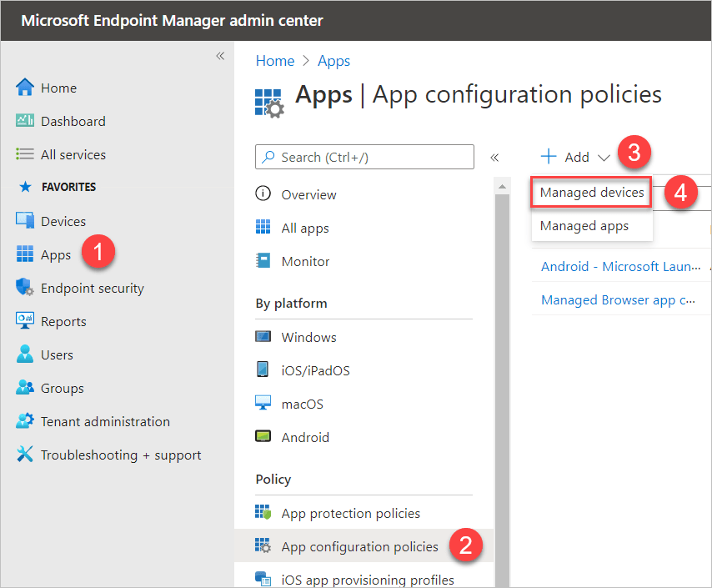
Task: Click the All services list icon
Action: pos(24,154)
